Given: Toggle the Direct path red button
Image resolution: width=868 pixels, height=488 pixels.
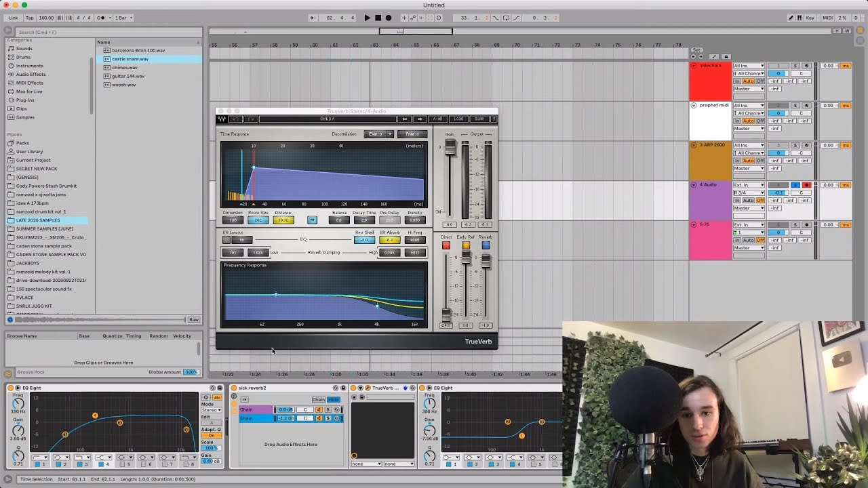Looking at the screenshot, I should [446, 245].
